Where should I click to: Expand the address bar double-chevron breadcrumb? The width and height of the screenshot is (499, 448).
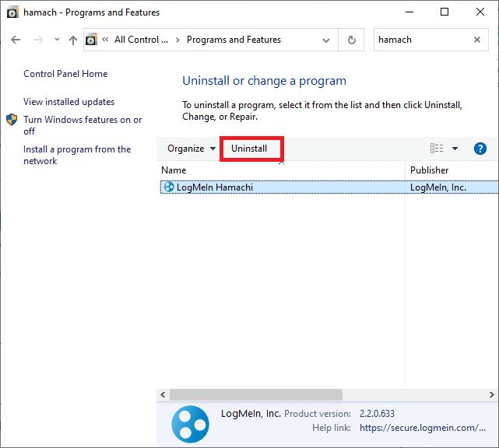[x=105, y=40]
